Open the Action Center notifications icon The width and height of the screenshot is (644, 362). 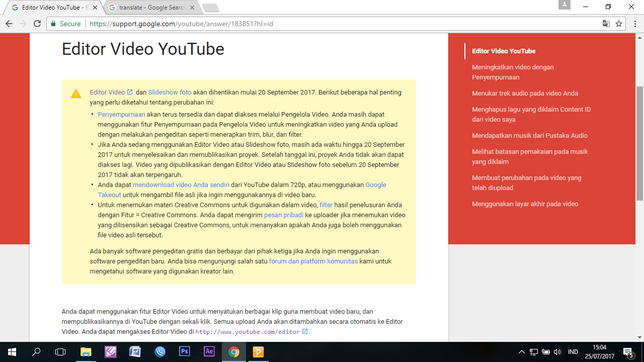pos(628,352)
